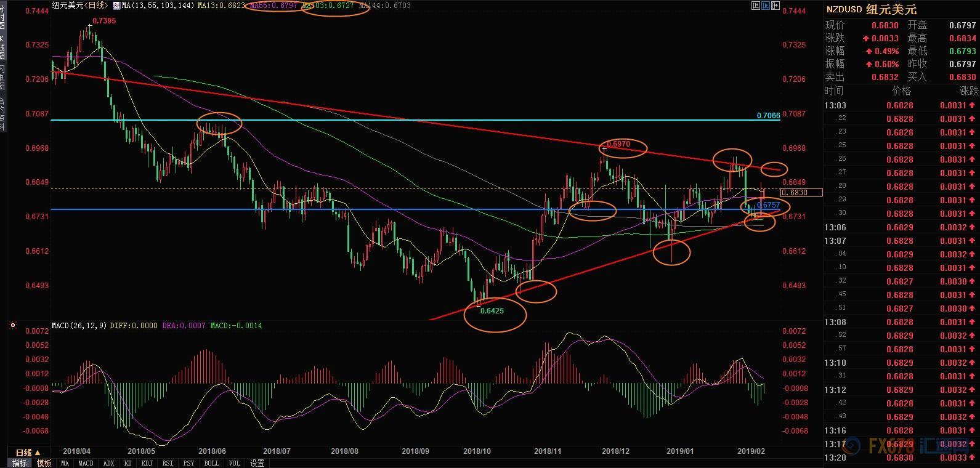Switch indicator to PSY
This screenshot has height=468, width=980.
tap(188, 463)
